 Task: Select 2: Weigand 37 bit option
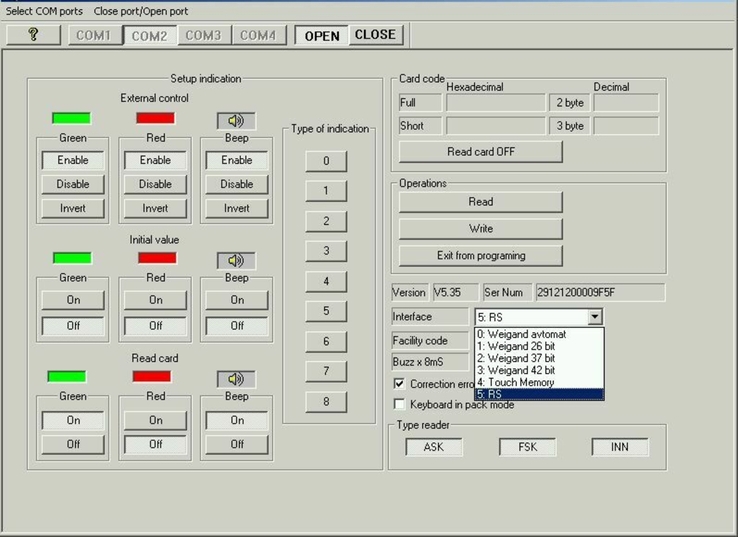click(539, 358)
